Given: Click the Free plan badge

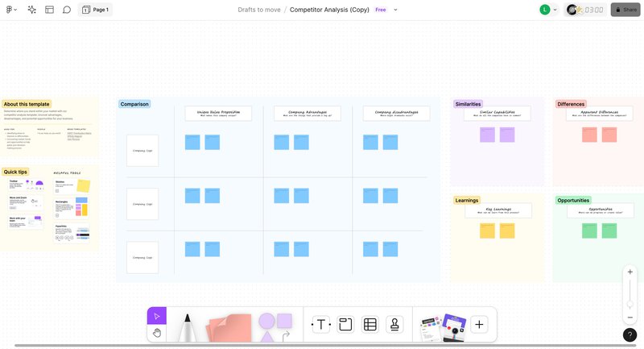Looking at the screenshot, I should [380, 10].
